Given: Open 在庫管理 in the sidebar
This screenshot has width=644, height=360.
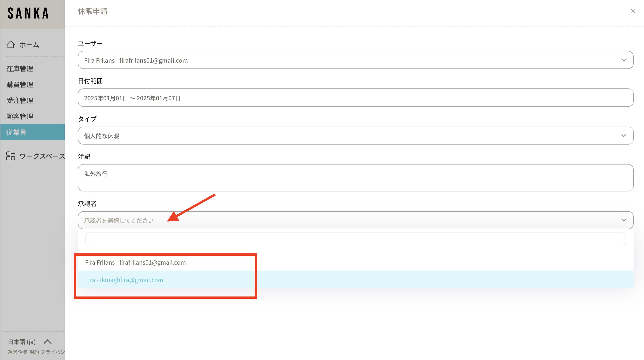Looking at the screenshot, I should (20, 69).
